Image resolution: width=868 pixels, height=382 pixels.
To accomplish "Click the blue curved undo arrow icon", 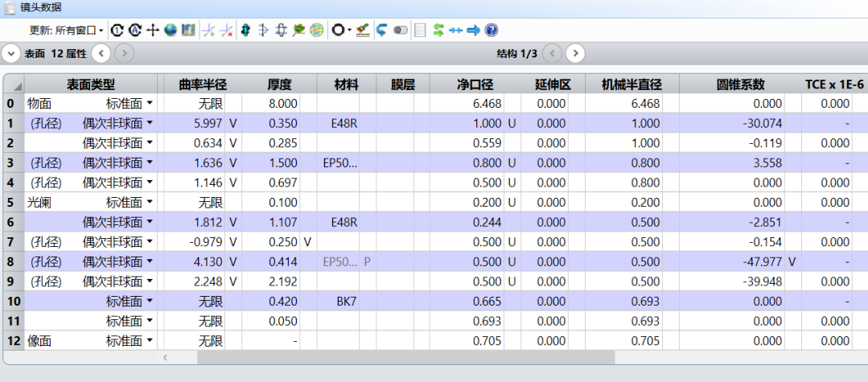I will pyautogui.click(x=381, y=30).
